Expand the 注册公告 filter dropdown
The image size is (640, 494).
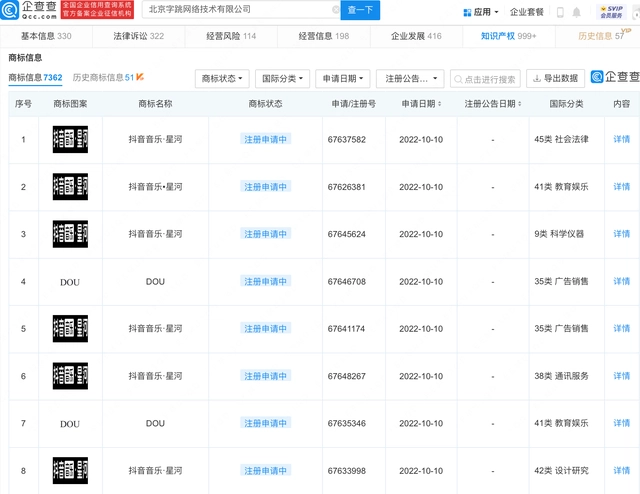coord(410,79)
